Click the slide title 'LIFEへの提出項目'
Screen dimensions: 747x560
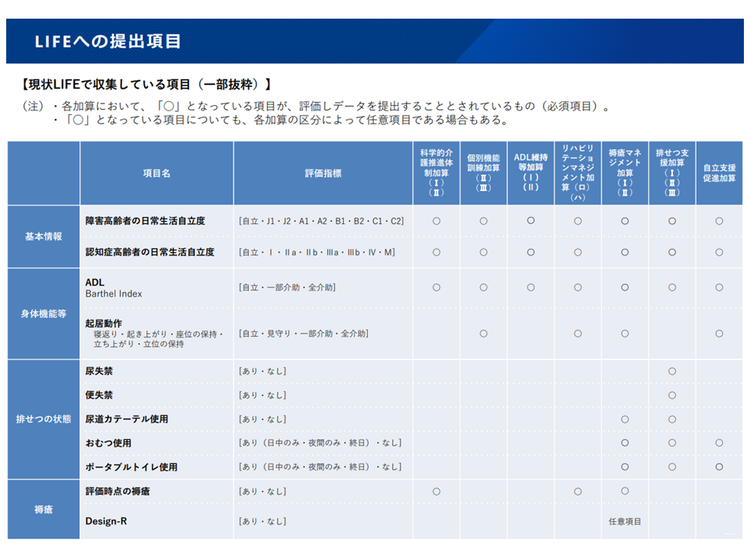(108, 41)
